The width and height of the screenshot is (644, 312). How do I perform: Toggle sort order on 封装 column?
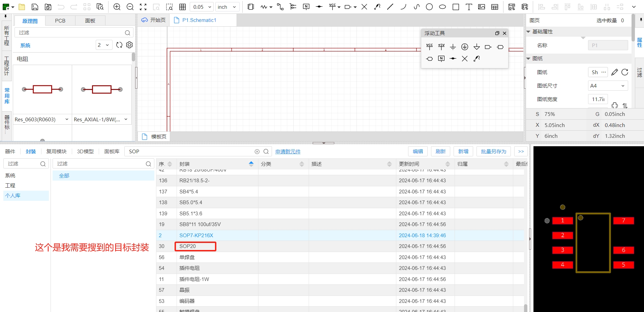pyautogui.click(x=251, y=164)
